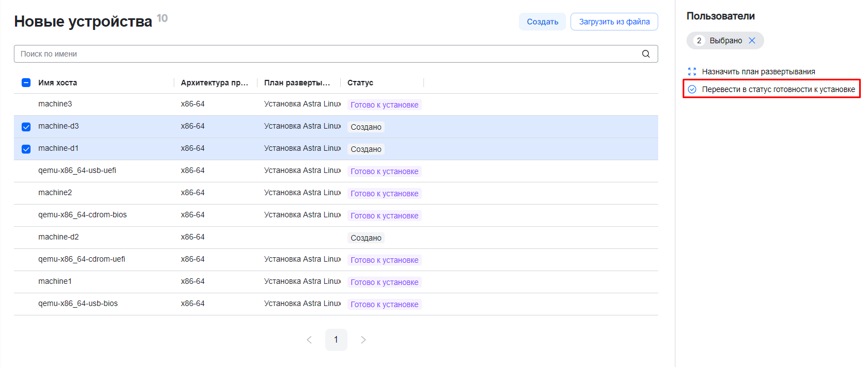Toggle the select-all header checkbox

pos(26,83)
